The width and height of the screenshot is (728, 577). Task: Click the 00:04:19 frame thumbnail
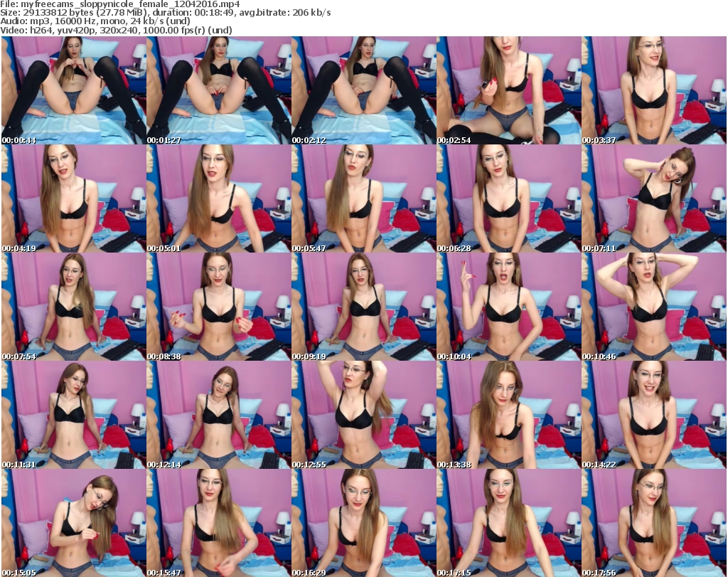(73, 198)
